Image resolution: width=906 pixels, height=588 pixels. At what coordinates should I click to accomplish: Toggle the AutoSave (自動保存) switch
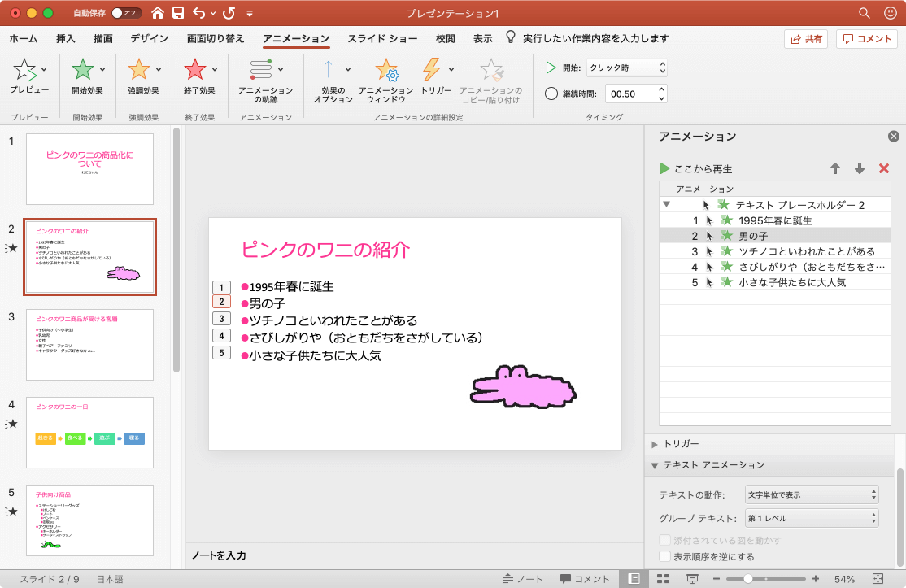click(x=126, y=13)
